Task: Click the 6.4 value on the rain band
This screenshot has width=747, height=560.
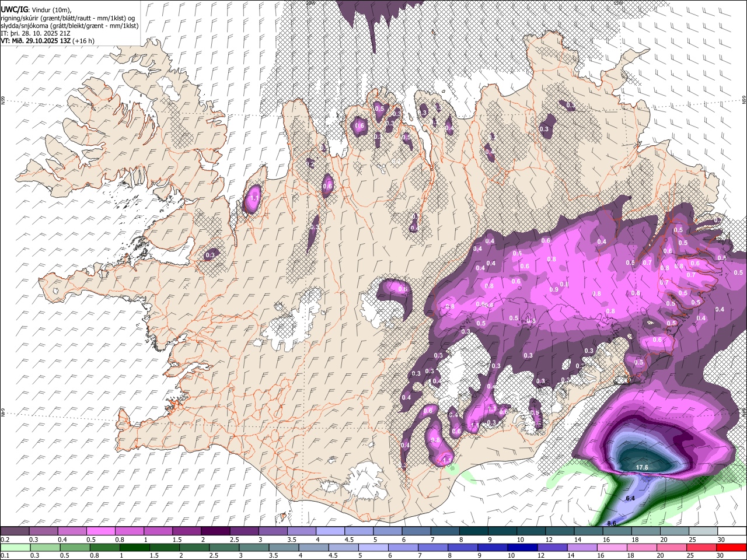Action: point(630,498)
